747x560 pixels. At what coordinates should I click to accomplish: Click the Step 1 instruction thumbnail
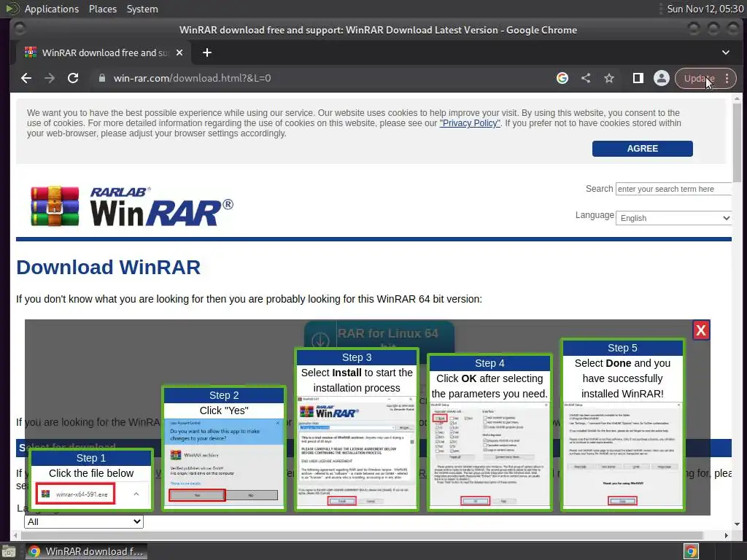pos(91,480)
